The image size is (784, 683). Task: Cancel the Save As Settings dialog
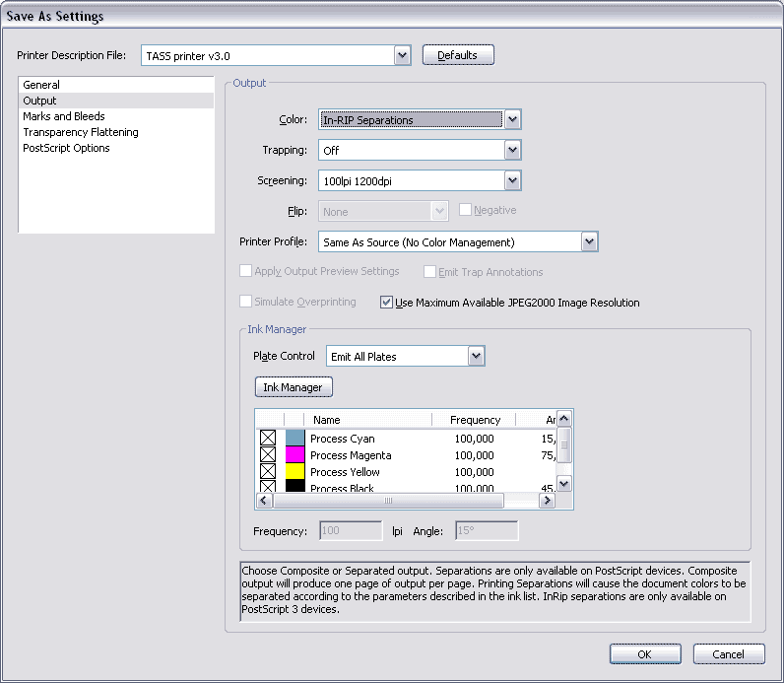point(729,654)
